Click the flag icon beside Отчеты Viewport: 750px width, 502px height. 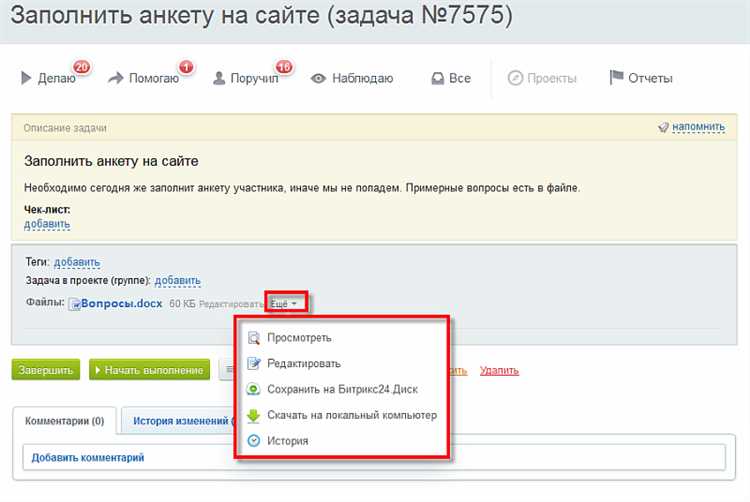click(616, 77)
